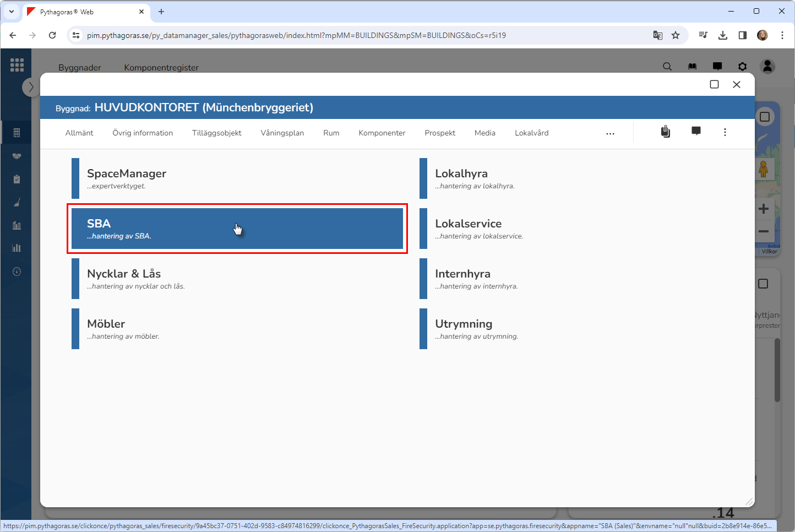Click the translate page icon in address bar
Viewport: 795px width, 532px height.
657,35
